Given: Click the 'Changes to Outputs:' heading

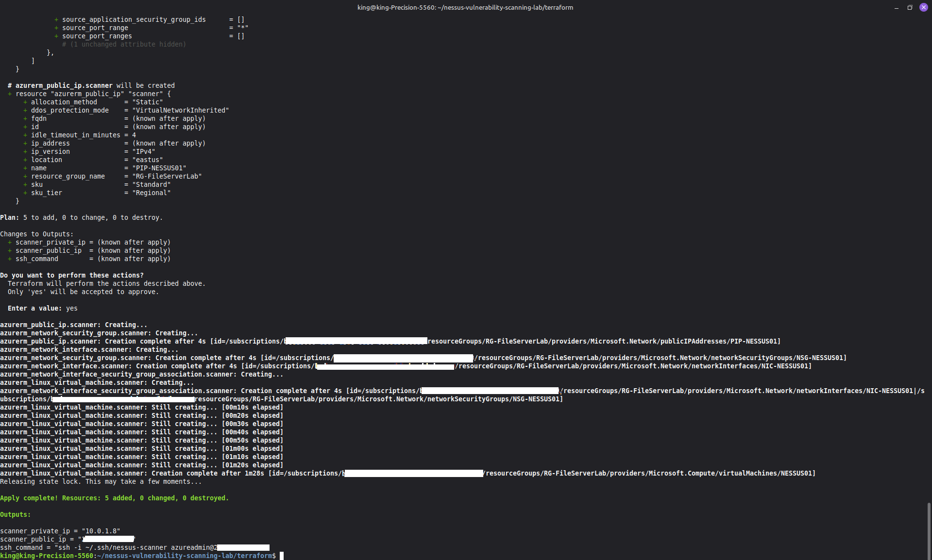Looking at the screenshot, I should pos(37,234).
